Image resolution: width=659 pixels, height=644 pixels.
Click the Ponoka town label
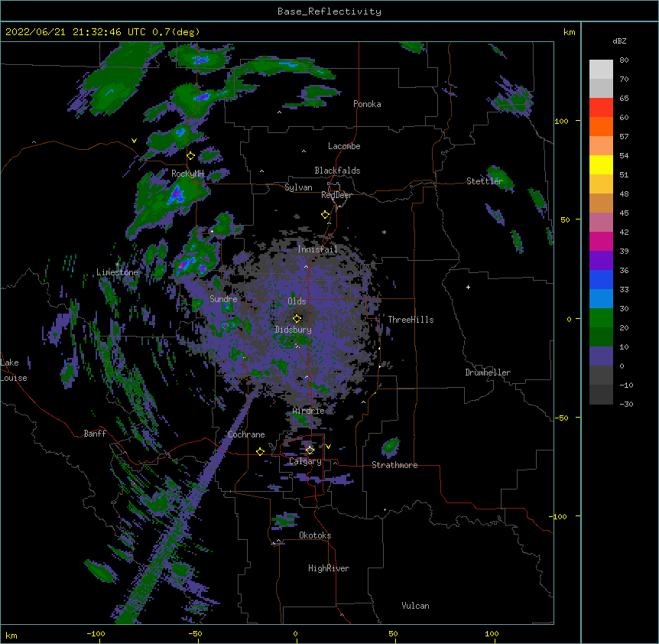click(367, 104)
